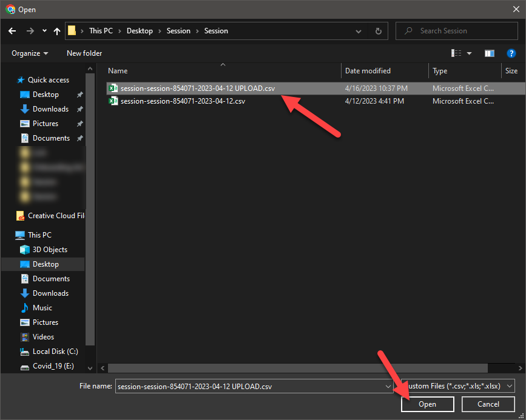Toggle the preview pane
Image resolution: width=526 pixels, height=420 pixels.
coord(490,53)
